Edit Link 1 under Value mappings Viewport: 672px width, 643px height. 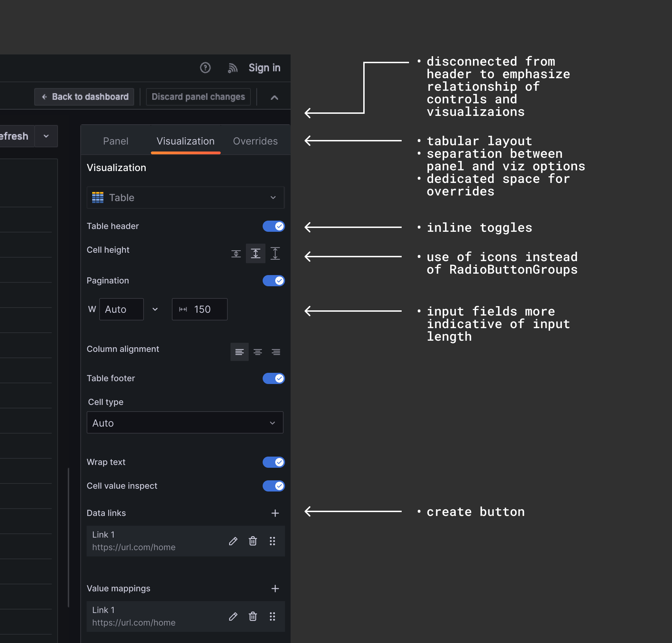[233, 616]
